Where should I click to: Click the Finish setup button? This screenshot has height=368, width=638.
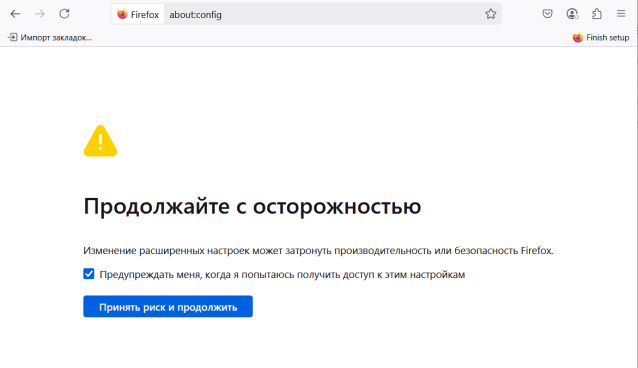(x=601, y=37)
